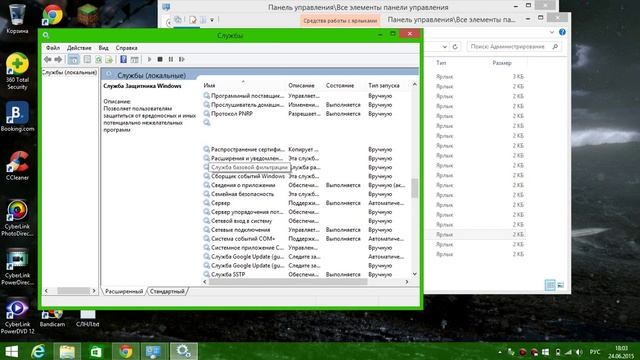Click the Refresh toolbar icon in Службы
640x360 pixels.
click(x=98, y=60)
